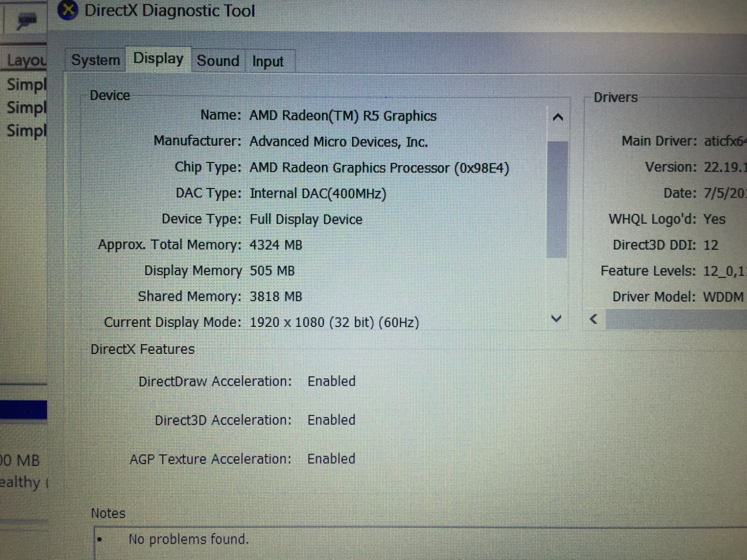
Task: Click the DirectX Diagnostic Tool title icon
Action: tap(68, 10)
